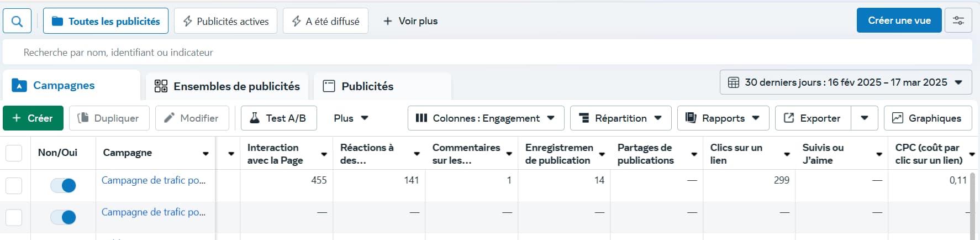Tick the select-all header checkbox

[x=14, y=153]
